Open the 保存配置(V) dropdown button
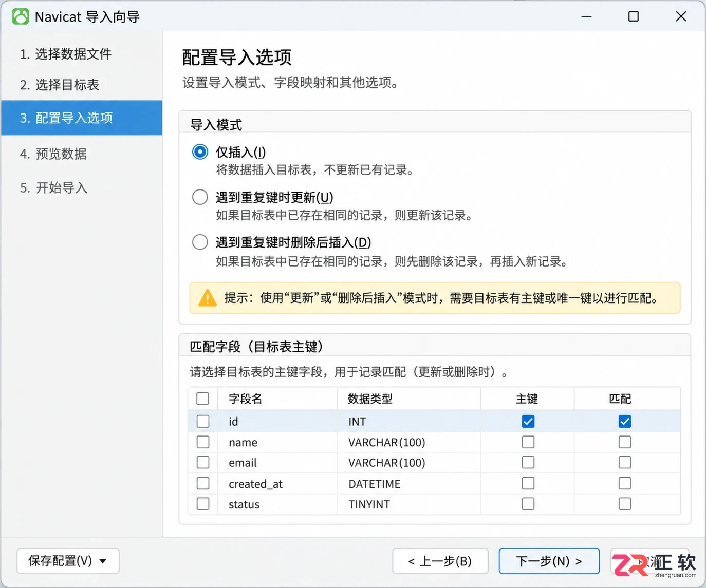 [x=68, y=561]
